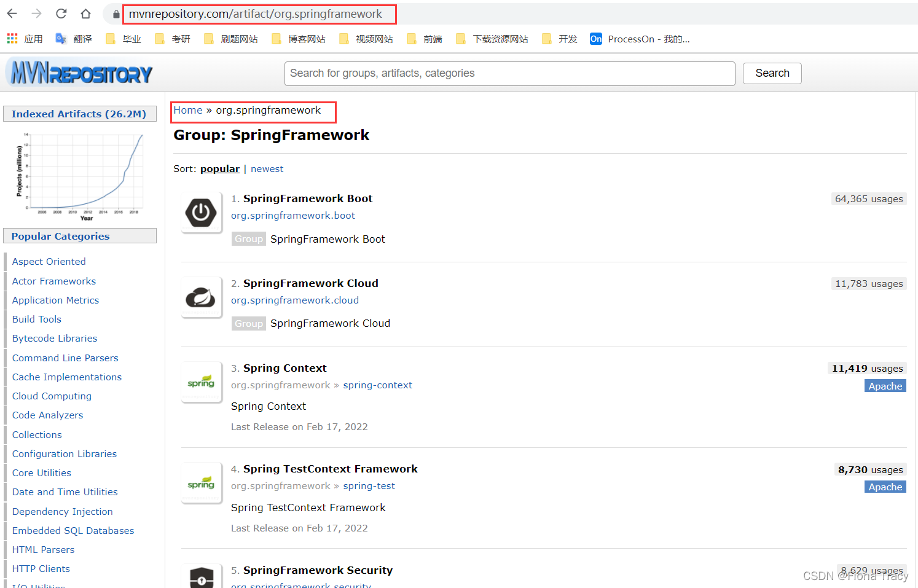Open the Bytecode Libraries category
This screenshot has height=588, width=918.
(55, 339)
